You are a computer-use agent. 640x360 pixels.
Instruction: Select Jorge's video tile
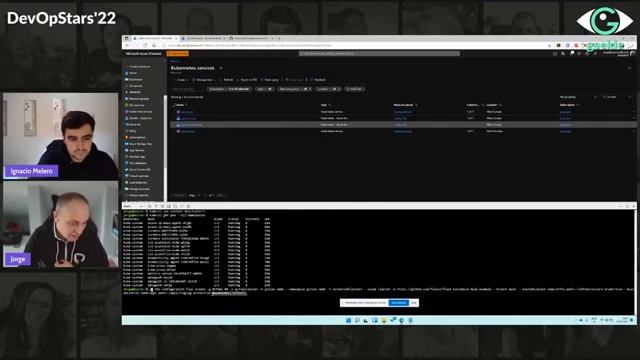pyautogui.click(x=60, y=224)
